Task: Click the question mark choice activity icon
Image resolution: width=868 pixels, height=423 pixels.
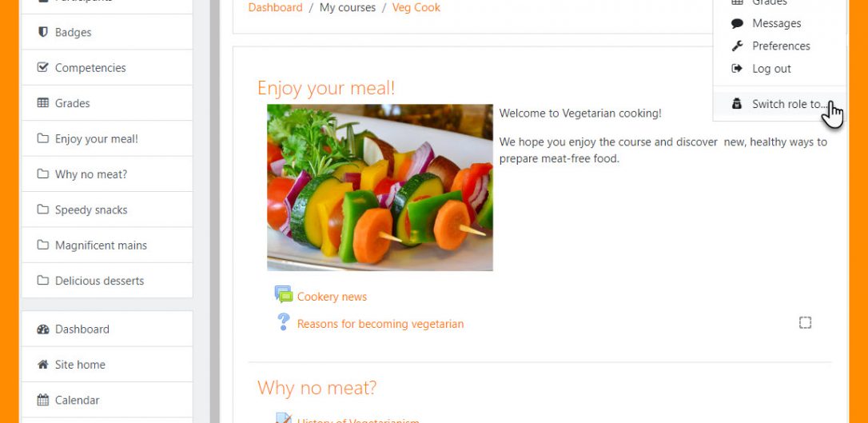Action: pos(284,321)
